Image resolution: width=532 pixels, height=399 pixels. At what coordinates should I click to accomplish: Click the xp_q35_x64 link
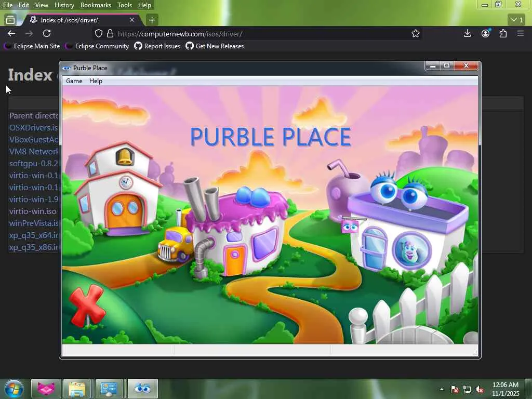pos(34,235)
